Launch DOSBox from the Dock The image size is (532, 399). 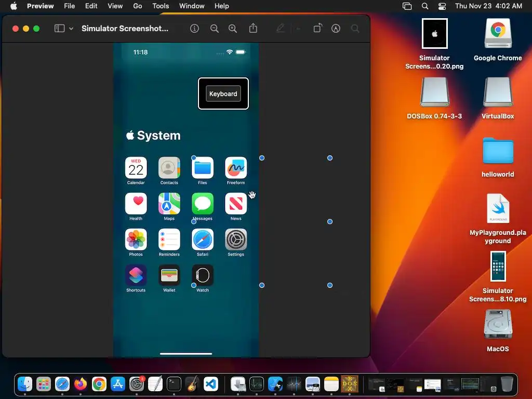click(x=350, y=384)
